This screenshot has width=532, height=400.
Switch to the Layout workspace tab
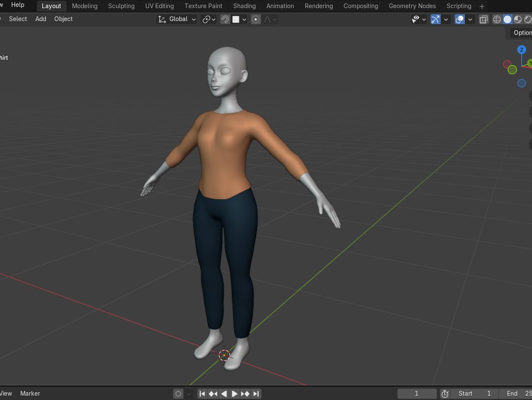51,6
